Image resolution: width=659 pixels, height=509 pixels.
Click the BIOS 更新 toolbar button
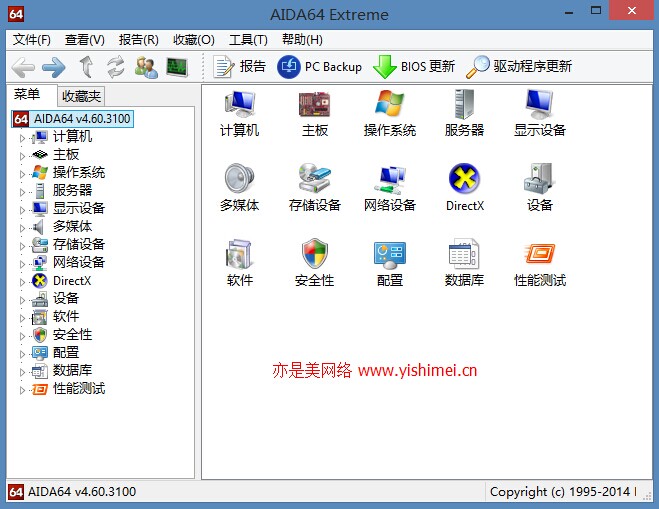(414, 66)
